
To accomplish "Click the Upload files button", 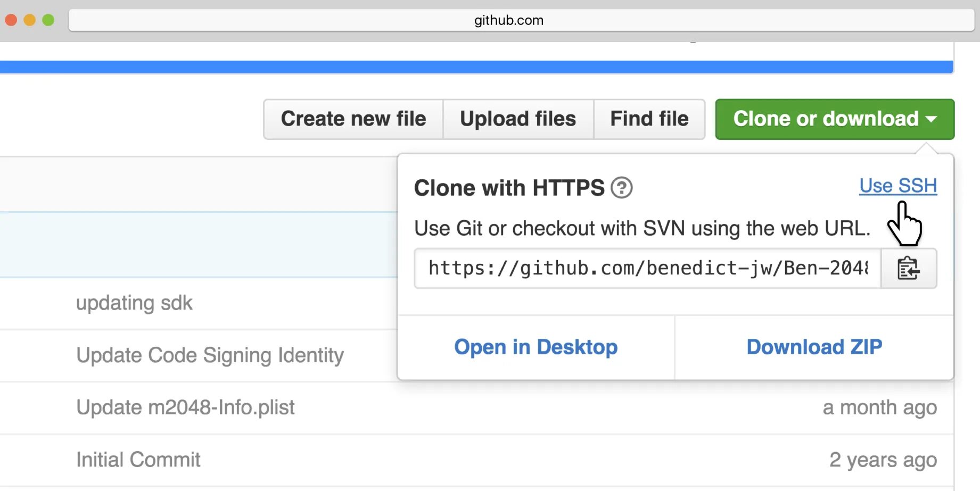I will [518, 119].
